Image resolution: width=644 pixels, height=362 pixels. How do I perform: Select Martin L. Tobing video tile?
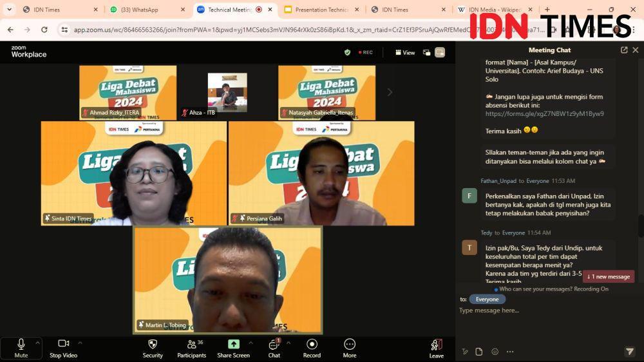click(228, 280)
